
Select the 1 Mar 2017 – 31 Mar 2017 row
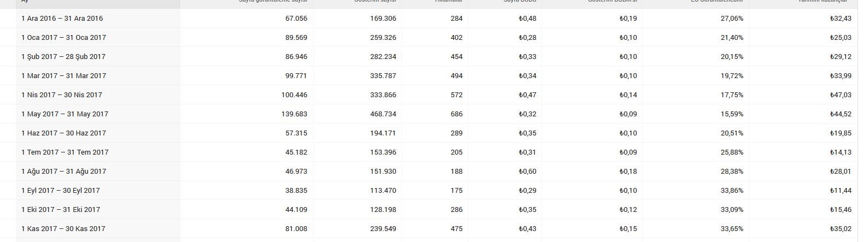[x=429, y=75]
